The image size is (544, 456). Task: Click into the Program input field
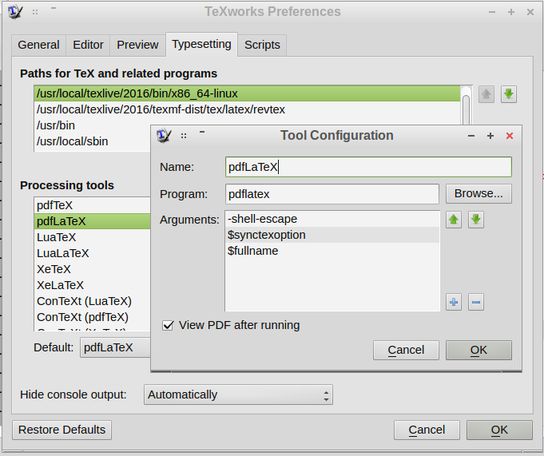332,194
